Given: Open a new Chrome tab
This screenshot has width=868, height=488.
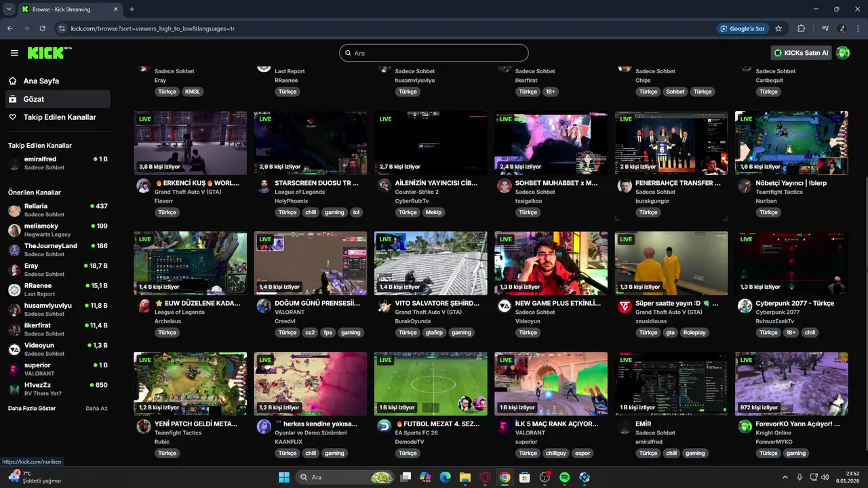Looking at the screenshot, I should [132, 9].
